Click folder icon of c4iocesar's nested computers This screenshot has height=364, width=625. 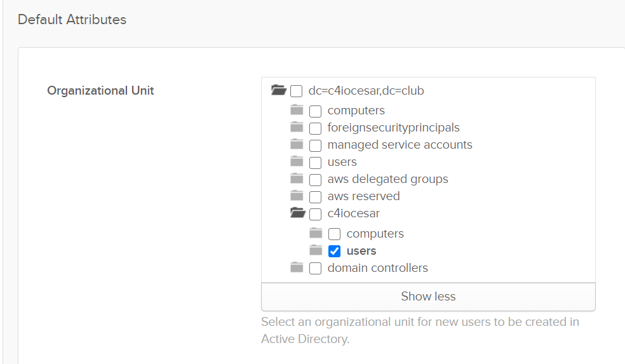pos(316,233)
